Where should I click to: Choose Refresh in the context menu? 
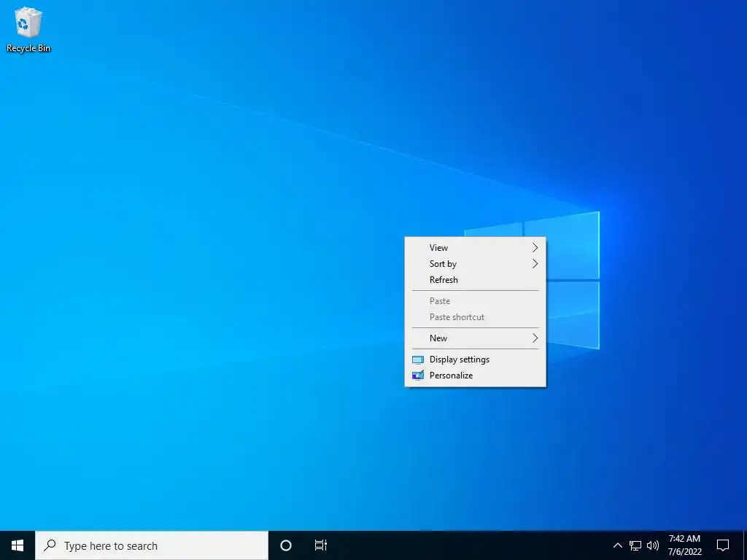(475, 280)
